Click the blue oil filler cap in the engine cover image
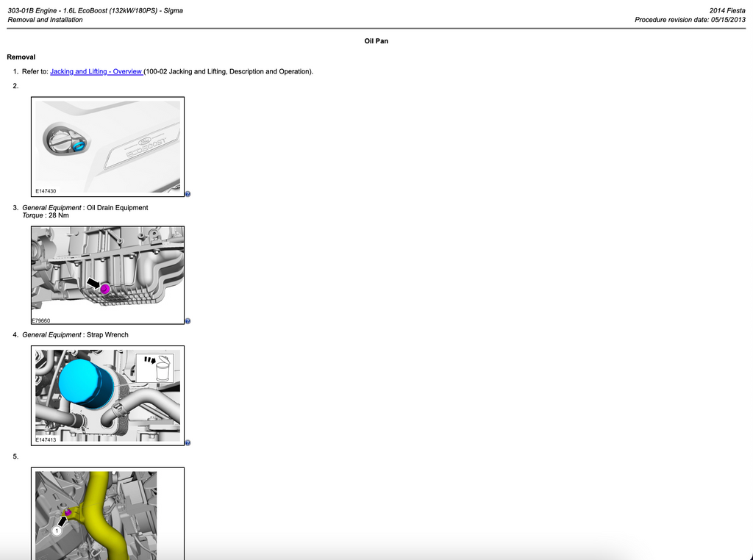 coord(79,145)
